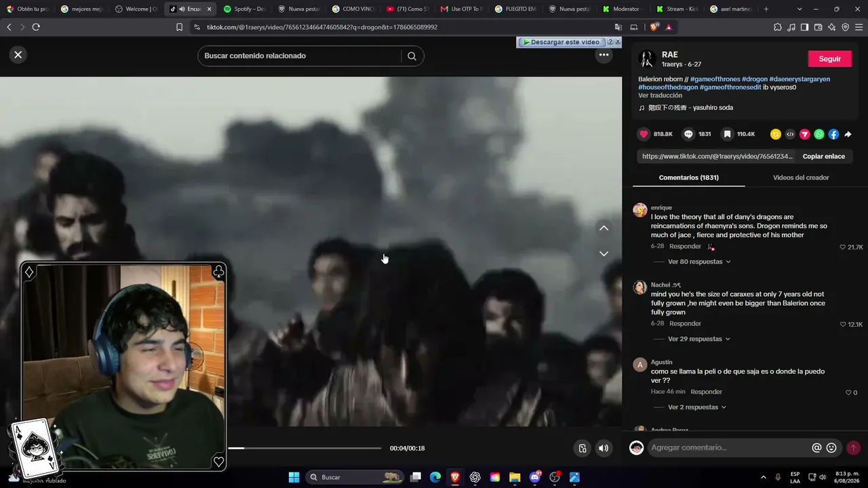
Task: Open comments via the speech bubble icon
Action: [688, 134]
